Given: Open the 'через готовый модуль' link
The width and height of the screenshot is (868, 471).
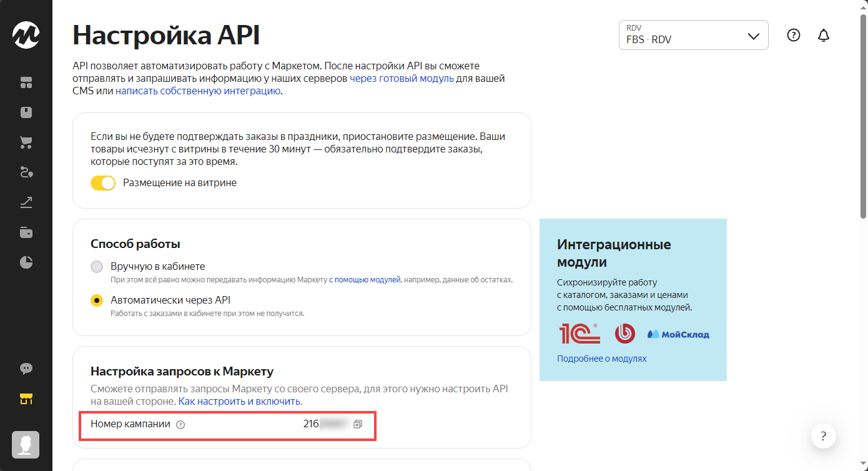Looking at the screenshot, I should point(402,79).
